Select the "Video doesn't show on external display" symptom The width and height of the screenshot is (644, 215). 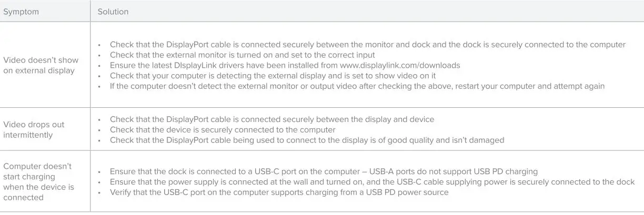(x=41, y=65)
